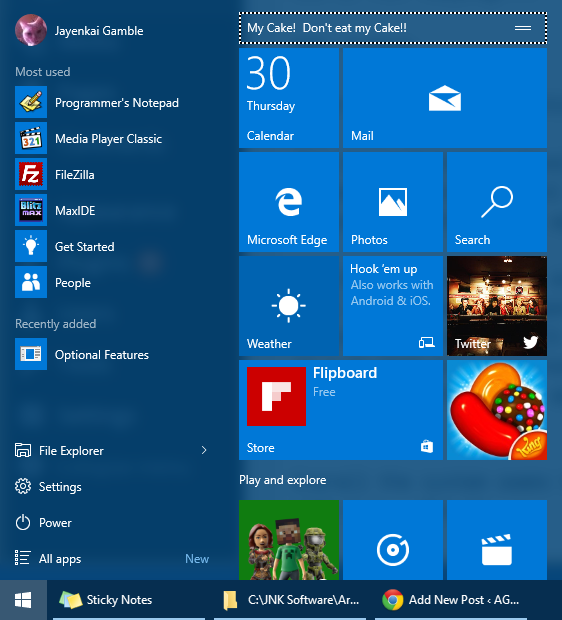Open the Mail tile

pos(445,98)
